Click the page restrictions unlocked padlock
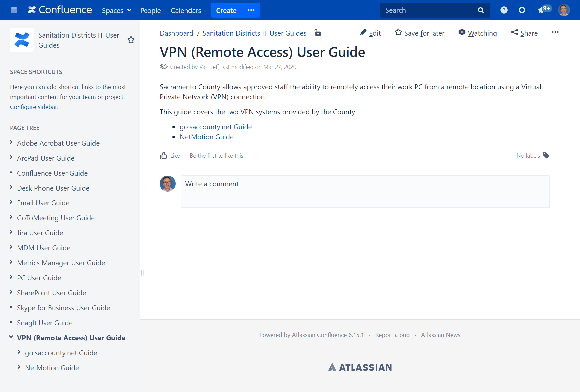580x392 pixels. click(x=318, y=33)
